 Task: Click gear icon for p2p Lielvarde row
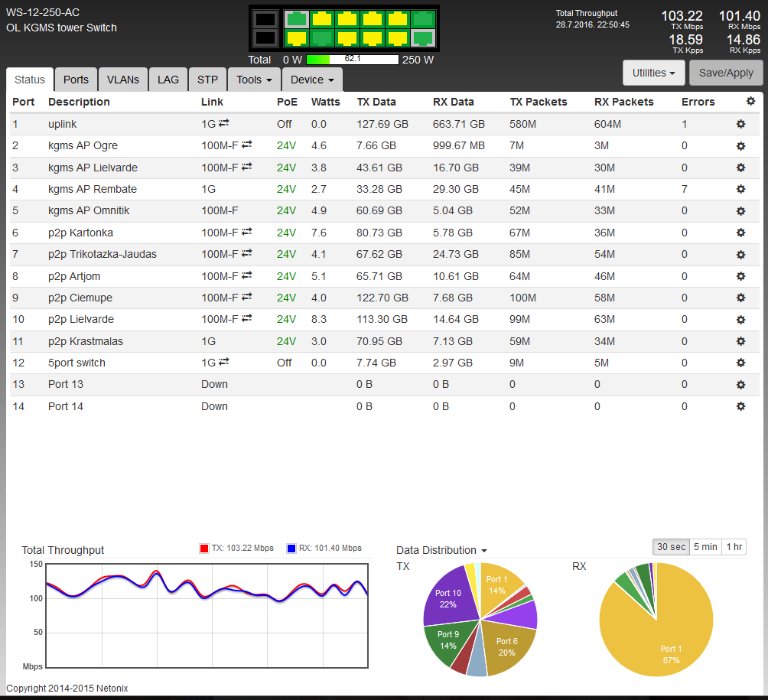click(x=740, y=319)
